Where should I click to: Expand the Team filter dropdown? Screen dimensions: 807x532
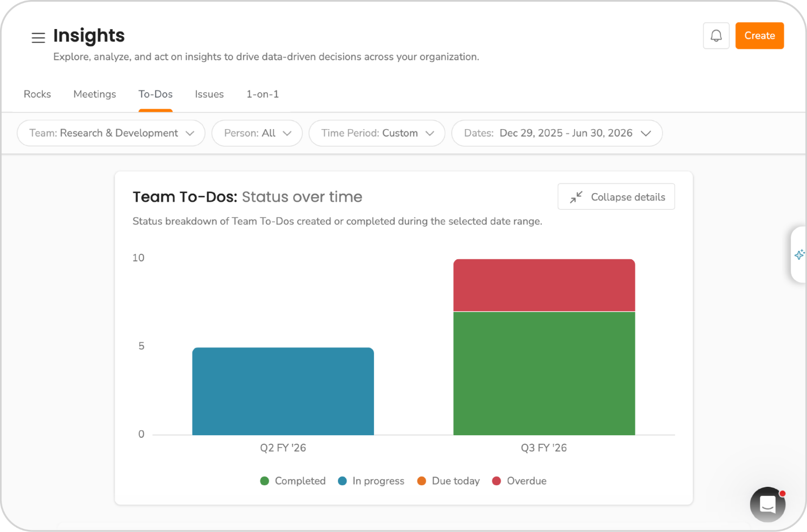pyautogui.click(x=111, y=133)
